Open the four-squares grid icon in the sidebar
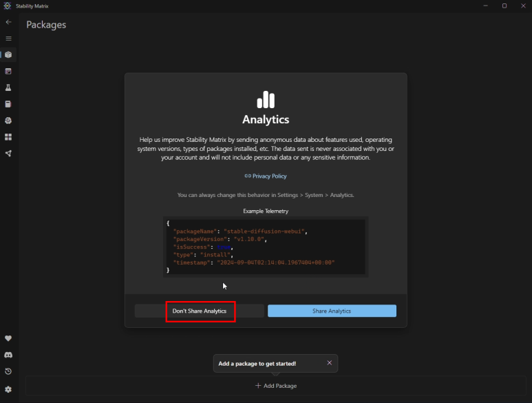The image size is (532, 403). (8, 137)
